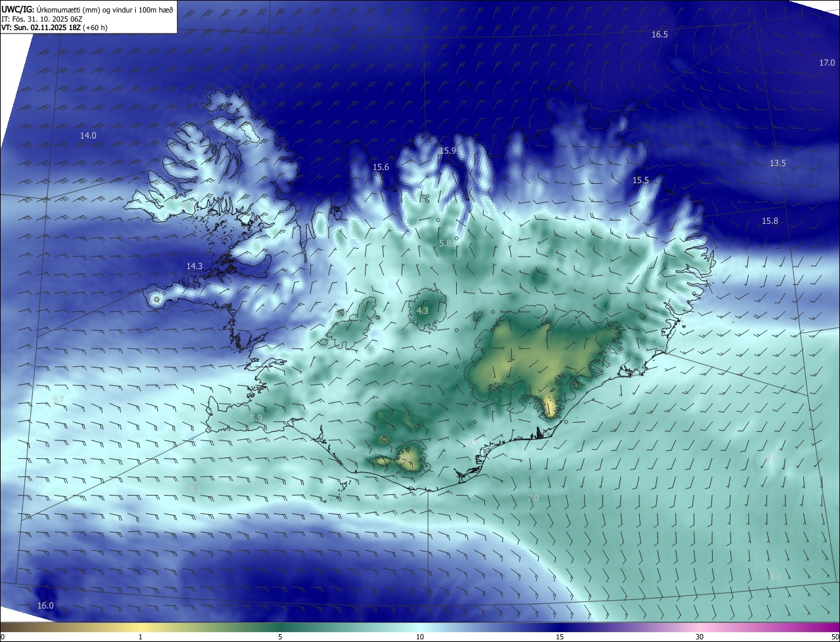Screen dimensions: 840x642
Task: Click the 5.8 value over northern Iceland
Action: coord(445,244)
